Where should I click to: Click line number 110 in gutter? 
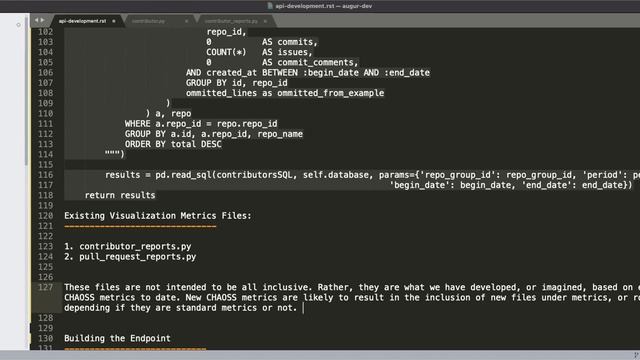pos(45,113)
